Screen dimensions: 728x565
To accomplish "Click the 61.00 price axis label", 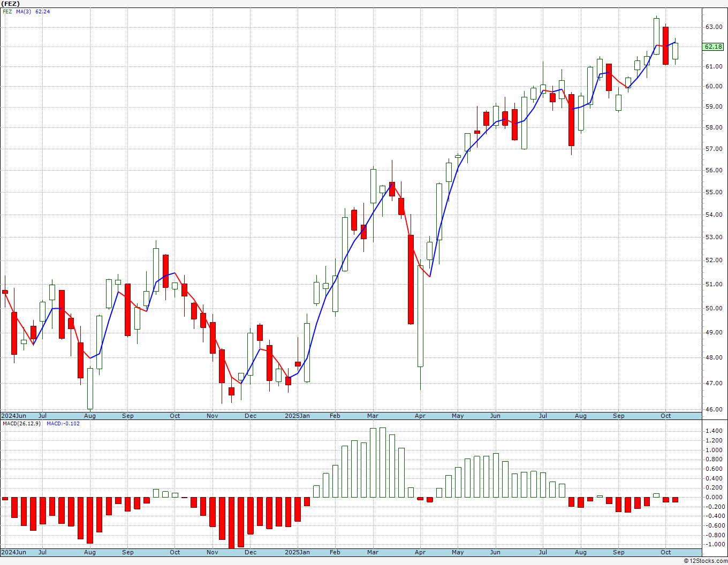I will point(713,66).
